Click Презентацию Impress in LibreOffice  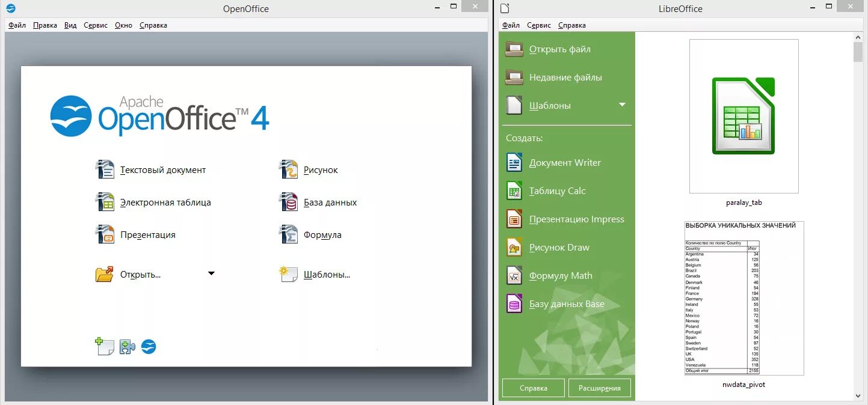(577, 219)
